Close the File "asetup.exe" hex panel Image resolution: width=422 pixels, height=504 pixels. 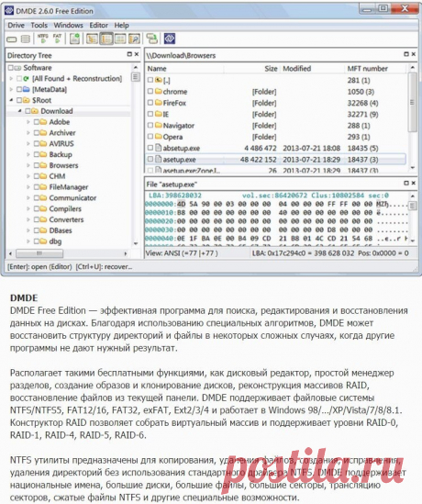coord(414,183)
